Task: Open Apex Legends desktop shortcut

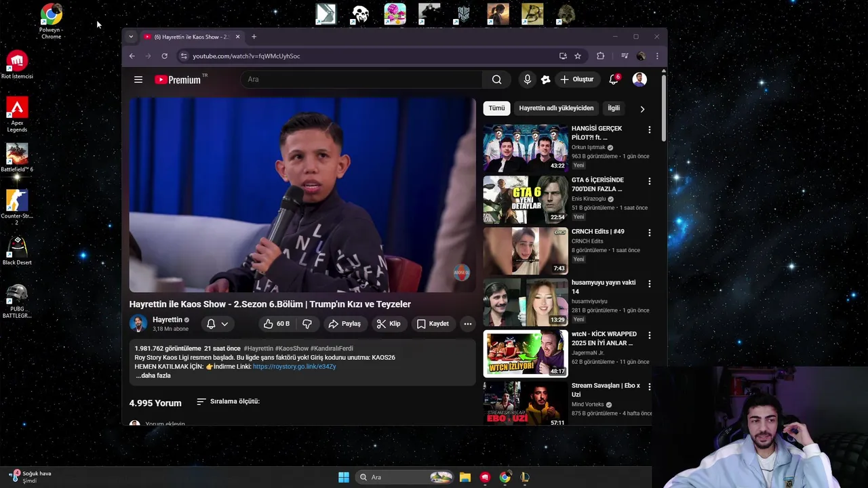Action: (17, 115)
